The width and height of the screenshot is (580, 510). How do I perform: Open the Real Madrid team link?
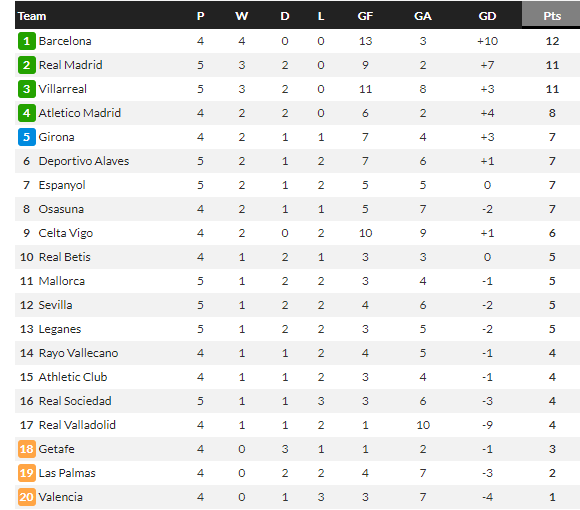click(70, 65)
